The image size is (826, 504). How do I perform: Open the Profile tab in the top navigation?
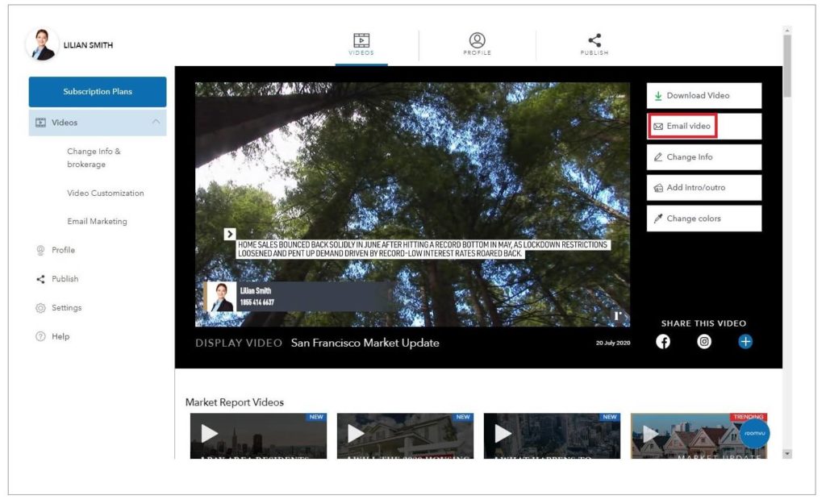point(478,44)
